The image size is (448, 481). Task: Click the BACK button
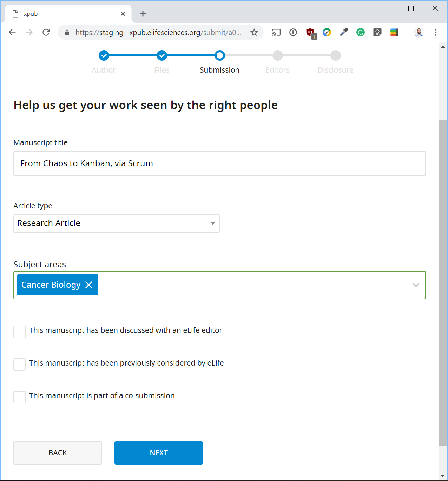58,453
